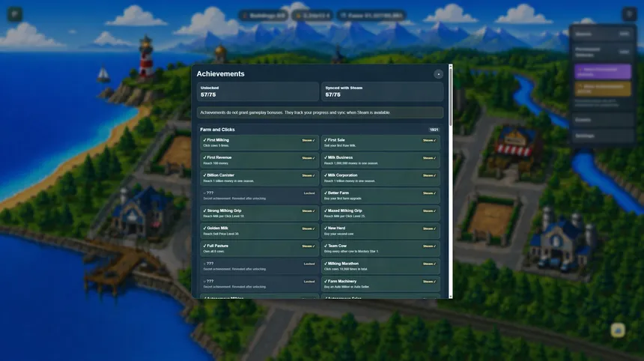Viewport: 644px width, 361px height.
Task: Close the Achievements dialog
Action: [438, 74]
